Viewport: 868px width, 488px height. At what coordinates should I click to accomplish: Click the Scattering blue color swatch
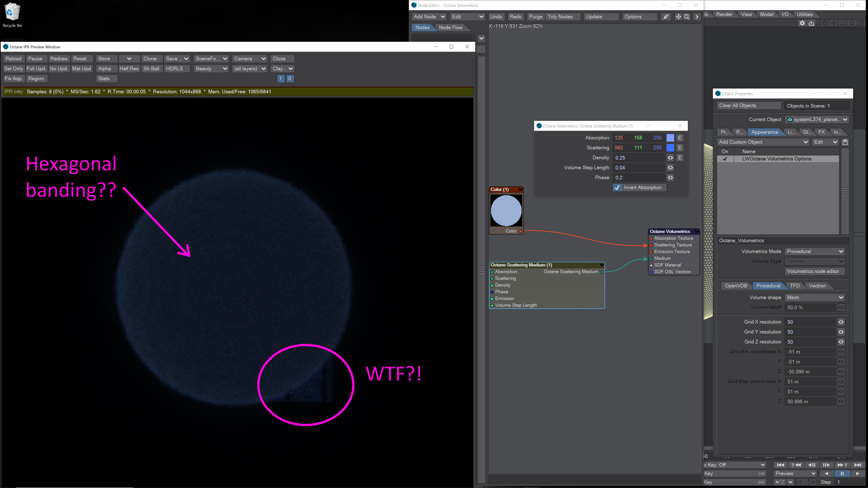click(x=670, y=148)
